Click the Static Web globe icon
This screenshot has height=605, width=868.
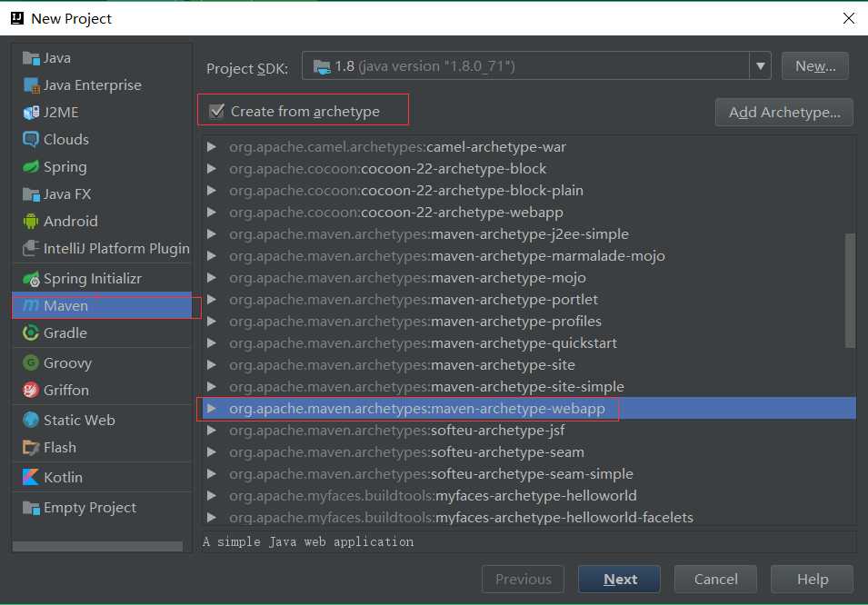(x=31, y=420)
